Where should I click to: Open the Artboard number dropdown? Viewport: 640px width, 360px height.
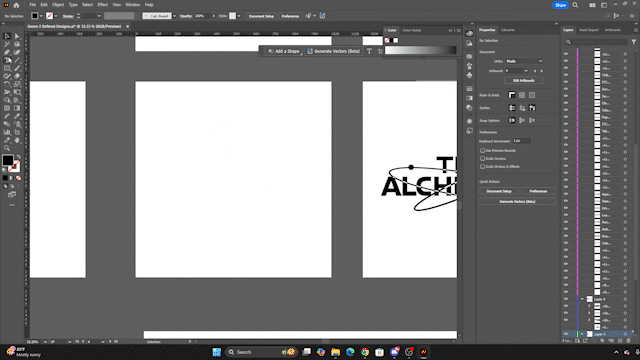pyautogui.click(x=526, y=71)
